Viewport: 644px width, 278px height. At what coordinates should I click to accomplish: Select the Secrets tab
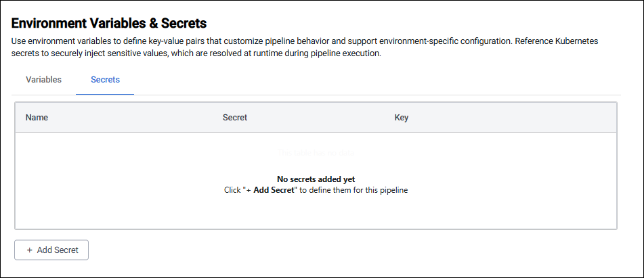105,80
